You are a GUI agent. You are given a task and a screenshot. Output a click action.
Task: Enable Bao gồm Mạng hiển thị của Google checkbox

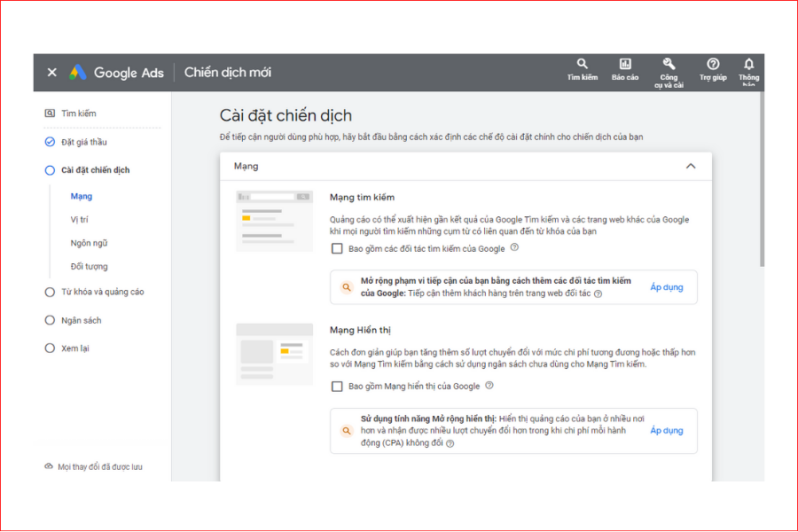[x=337, y=387]
